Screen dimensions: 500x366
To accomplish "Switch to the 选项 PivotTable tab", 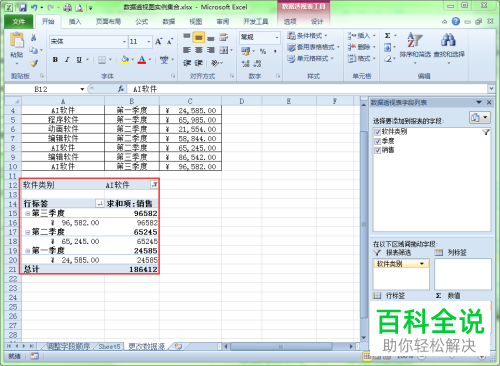I will click(290, 22).
